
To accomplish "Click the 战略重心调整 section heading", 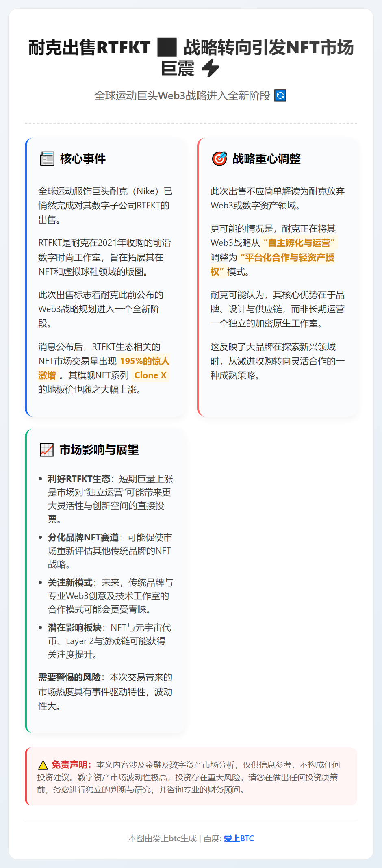I will point(267,158).
